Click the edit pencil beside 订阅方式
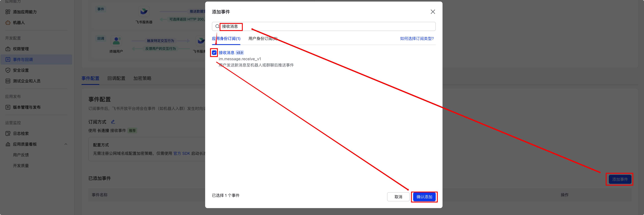644x215 pixels. tap(113, 122)
